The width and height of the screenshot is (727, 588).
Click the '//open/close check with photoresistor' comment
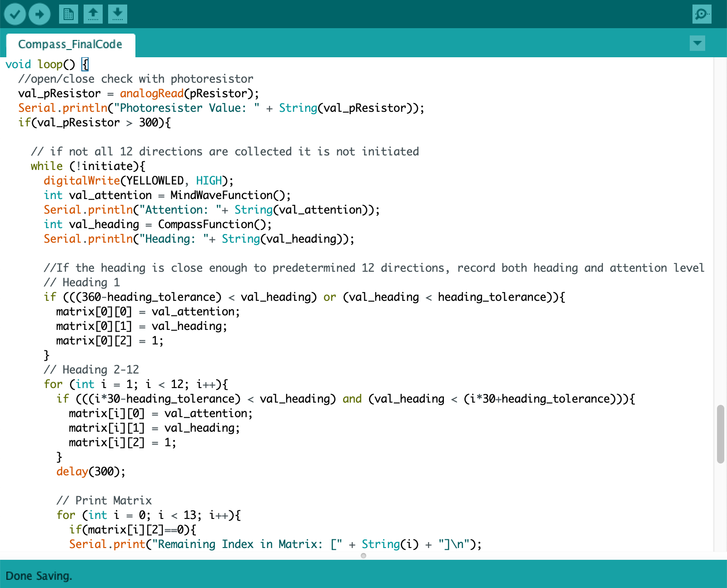tap(136, 79)
